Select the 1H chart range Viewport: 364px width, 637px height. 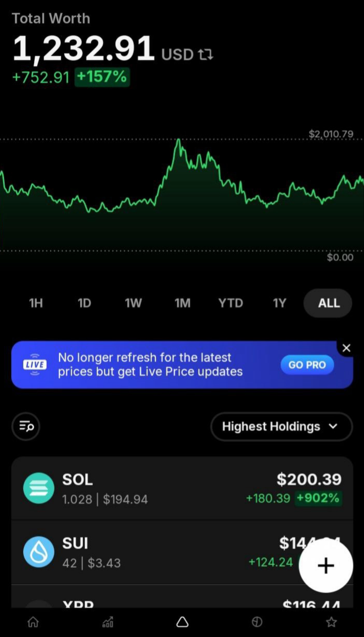click(x=36, y=303)
